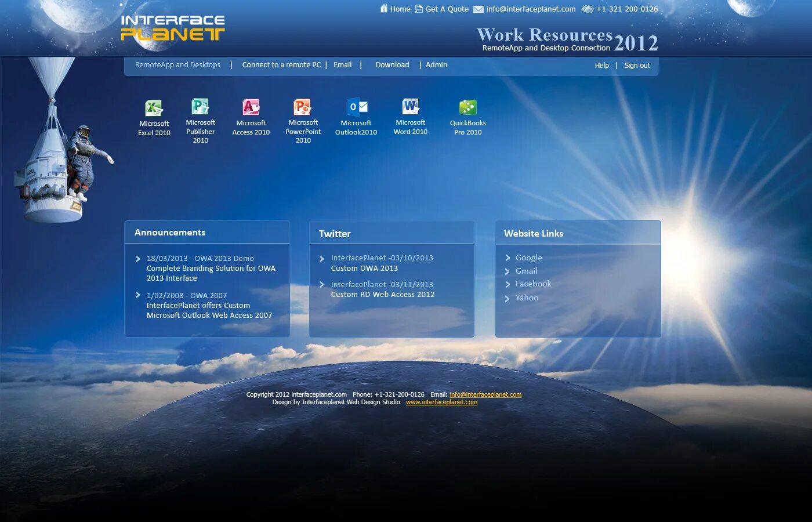Open Microsoft Word 2010 icon
Image resolution: width=812 pixels, height=522 pixels.
click(x=411, y=107)
